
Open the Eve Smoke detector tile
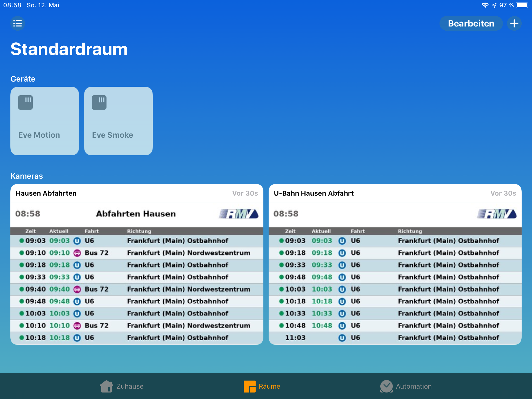(118, 121)
